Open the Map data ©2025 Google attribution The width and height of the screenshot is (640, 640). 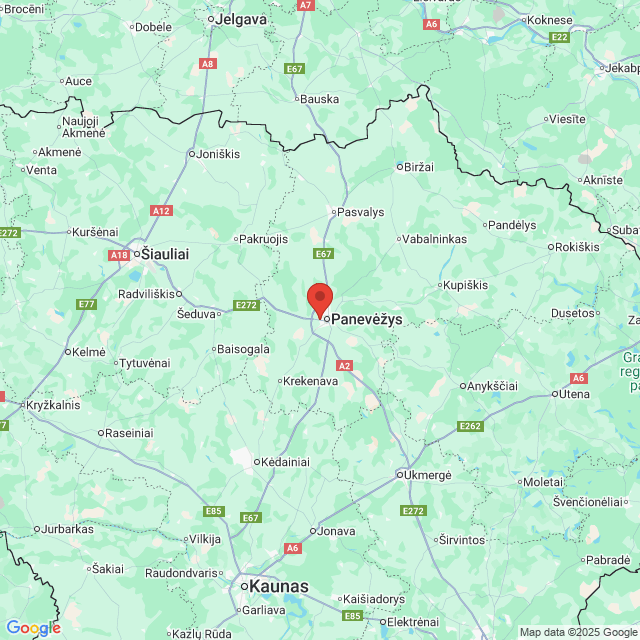coord(578,632)
